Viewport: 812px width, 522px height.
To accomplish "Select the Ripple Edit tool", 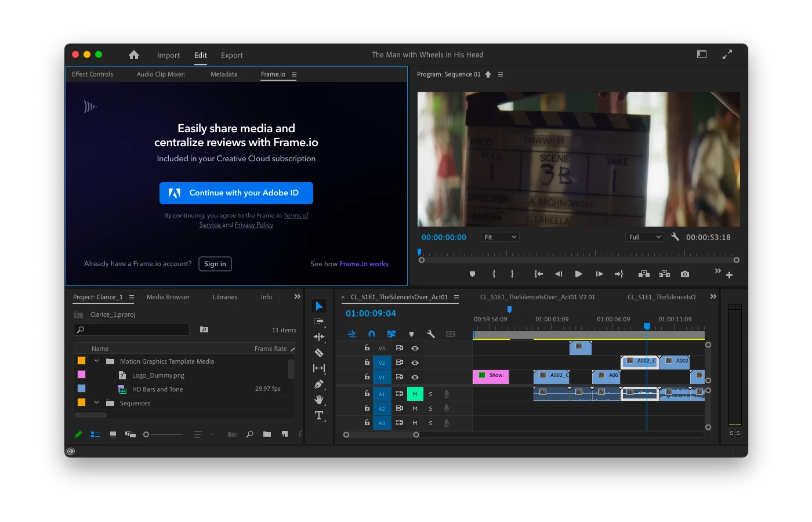I will [x=319, y=336].
